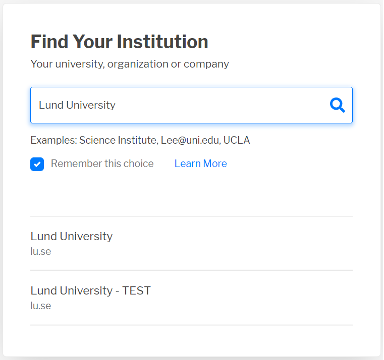Click the word "Institution" in the title
Screen dimensions: 384x360
pos(163,42)
